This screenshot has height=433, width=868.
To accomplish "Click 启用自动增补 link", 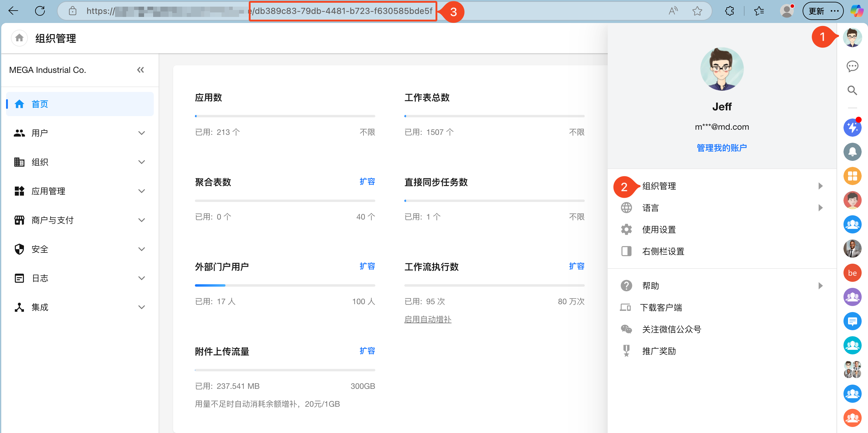I will [x=427, y=319].
